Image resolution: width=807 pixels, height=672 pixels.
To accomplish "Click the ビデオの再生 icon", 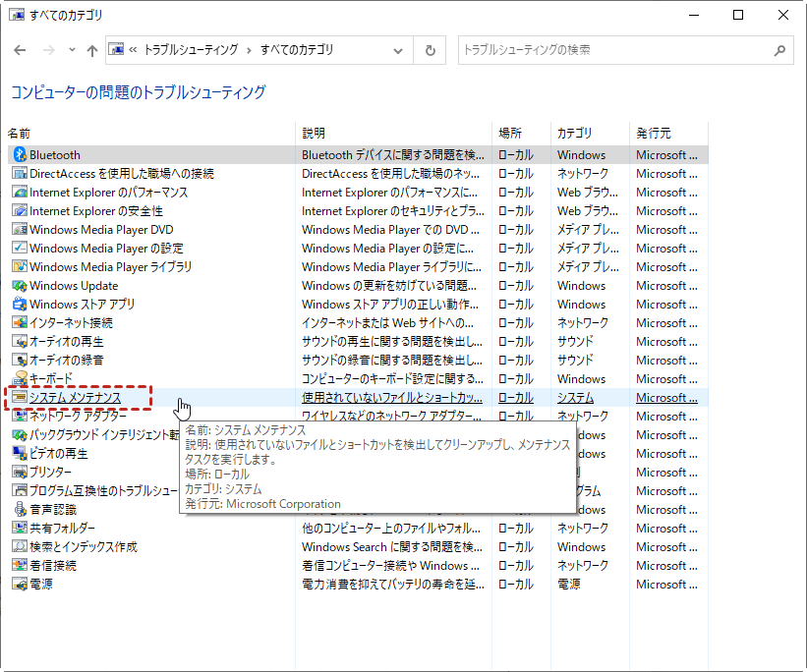I will 20,453.
